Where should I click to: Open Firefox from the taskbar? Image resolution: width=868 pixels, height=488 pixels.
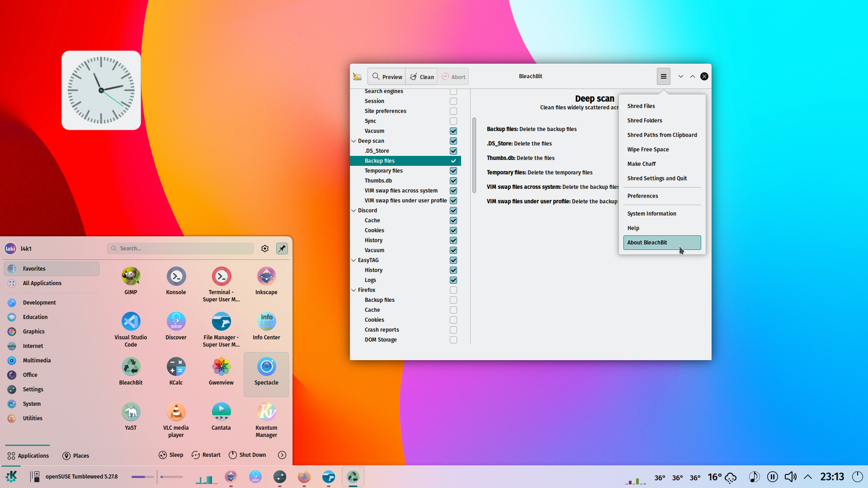[304, 476]
